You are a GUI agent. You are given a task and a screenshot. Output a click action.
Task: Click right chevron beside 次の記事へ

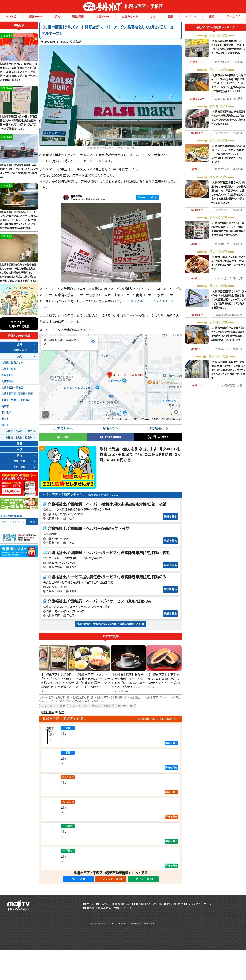pyautogui.click(x=167, y=428)
